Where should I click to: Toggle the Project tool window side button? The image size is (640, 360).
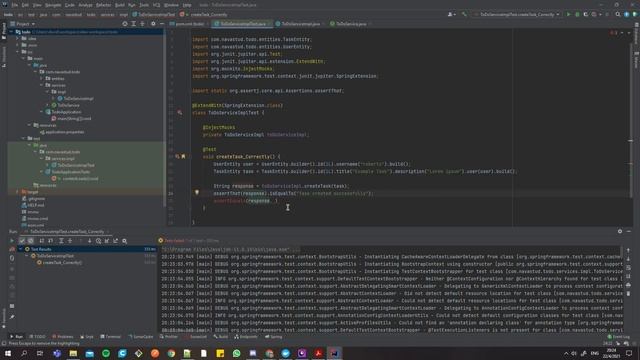point(4,32)
